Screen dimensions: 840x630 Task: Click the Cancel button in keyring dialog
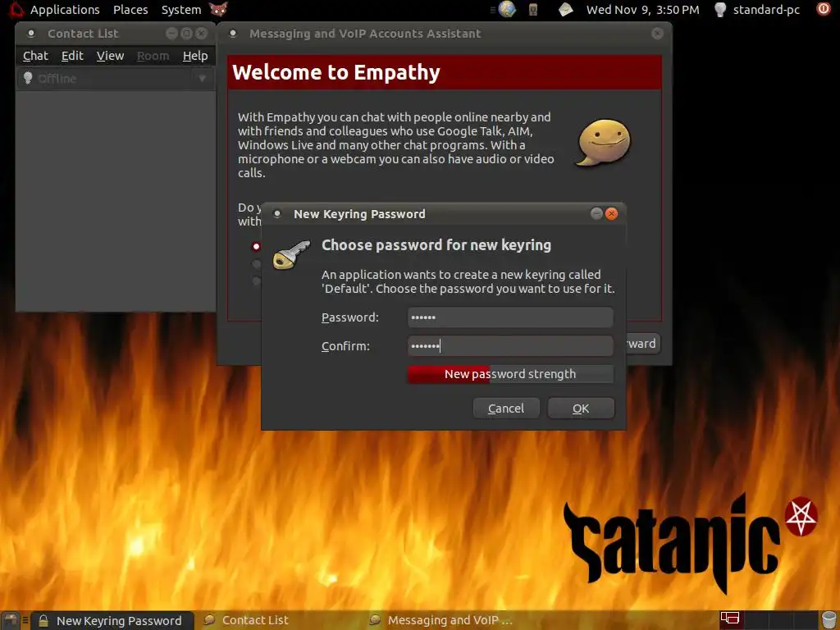tap(506, 409)
